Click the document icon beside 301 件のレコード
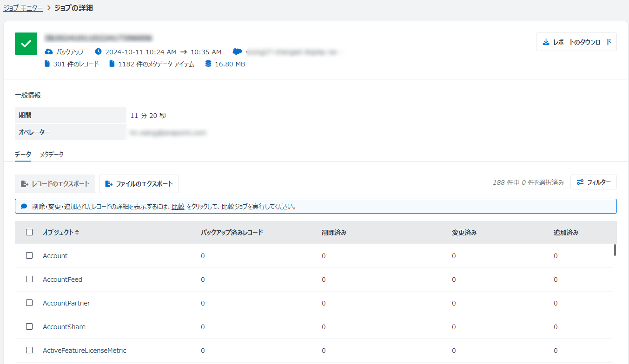 [47, 64]
